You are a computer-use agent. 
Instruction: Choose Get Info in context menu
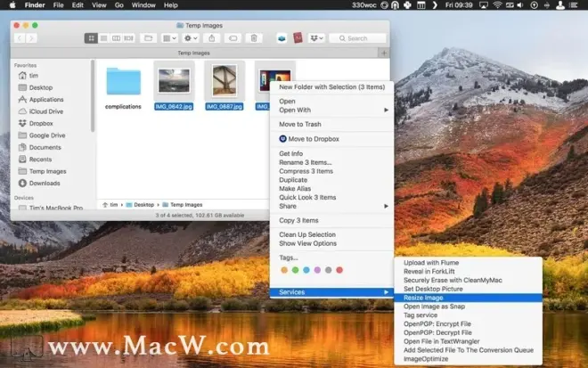coord(331,153)
